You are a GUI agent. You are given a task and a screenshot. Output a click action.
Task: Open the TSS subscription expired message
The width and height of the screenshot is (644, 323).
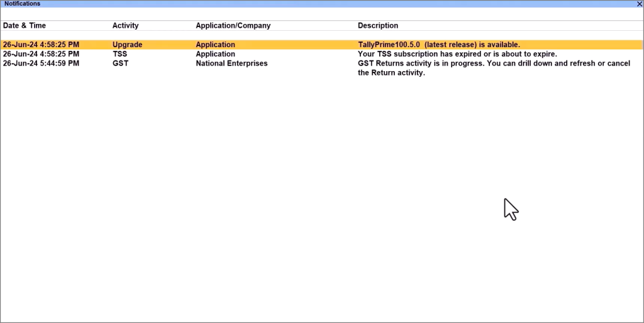(x=457, y=54)
